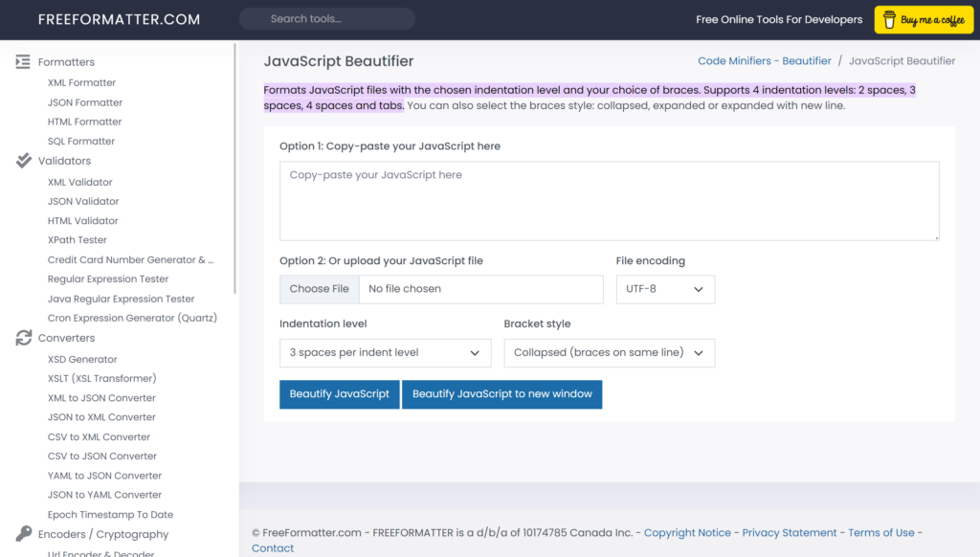Click the Validators double-checkmark icon

[24, 161]
